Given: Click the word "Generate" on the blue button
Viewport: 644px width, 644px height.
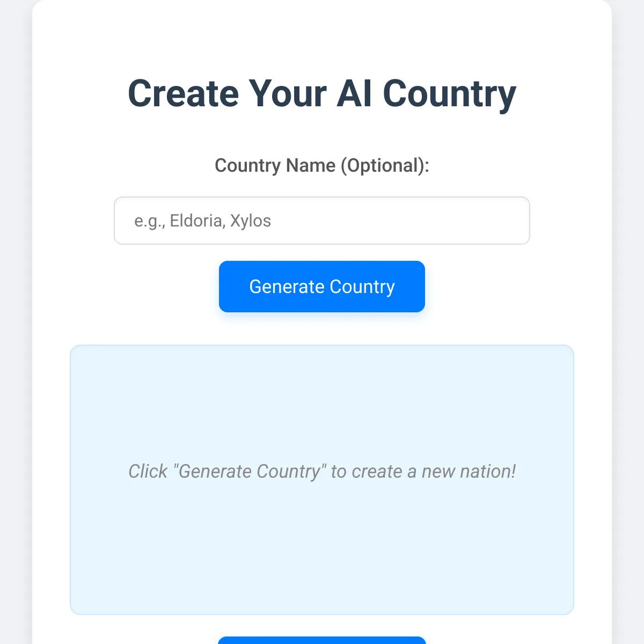Looking at the screenshot, I should (x=287, y=287).
